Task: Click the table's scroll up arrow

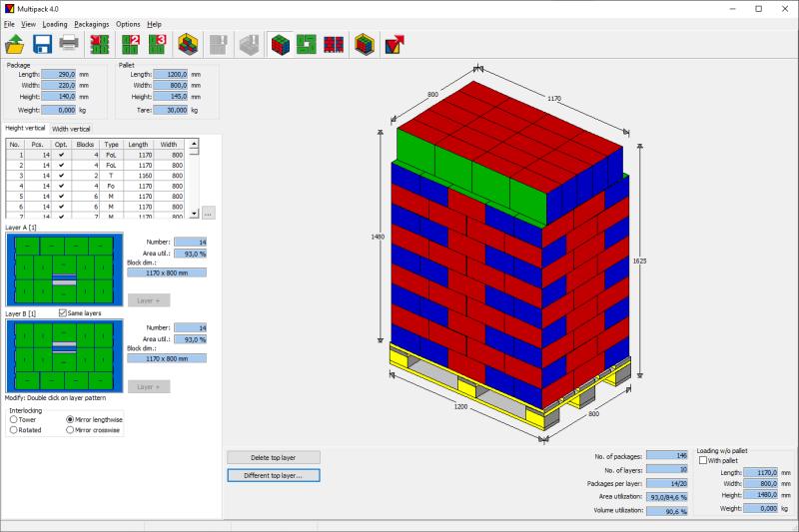Action: click(194, 144)
